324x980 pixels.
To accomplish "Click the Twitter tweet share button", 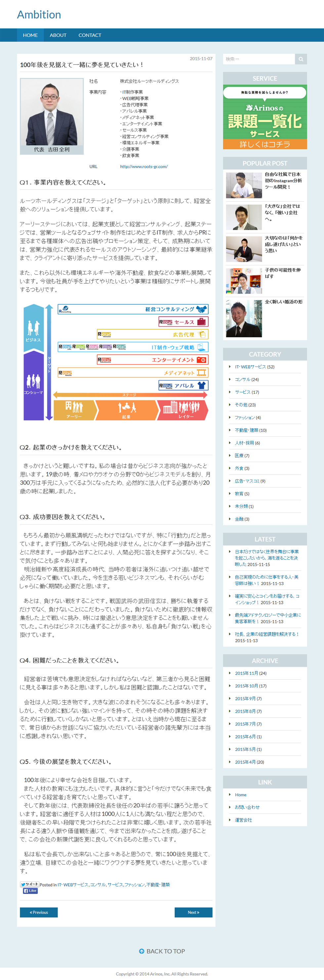I will click(30, 884).
